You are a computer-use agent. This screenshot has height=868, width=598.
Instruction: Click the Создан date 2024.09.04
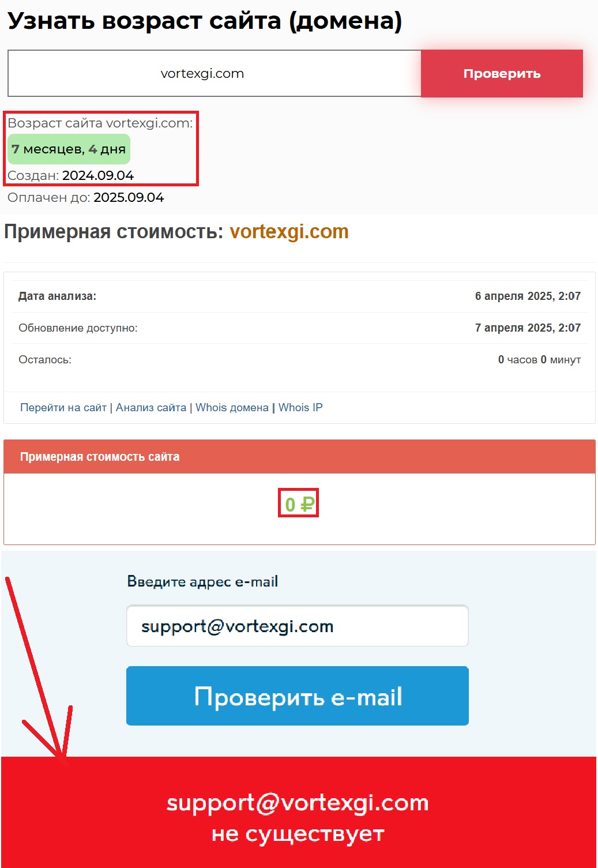click(98, 175)
